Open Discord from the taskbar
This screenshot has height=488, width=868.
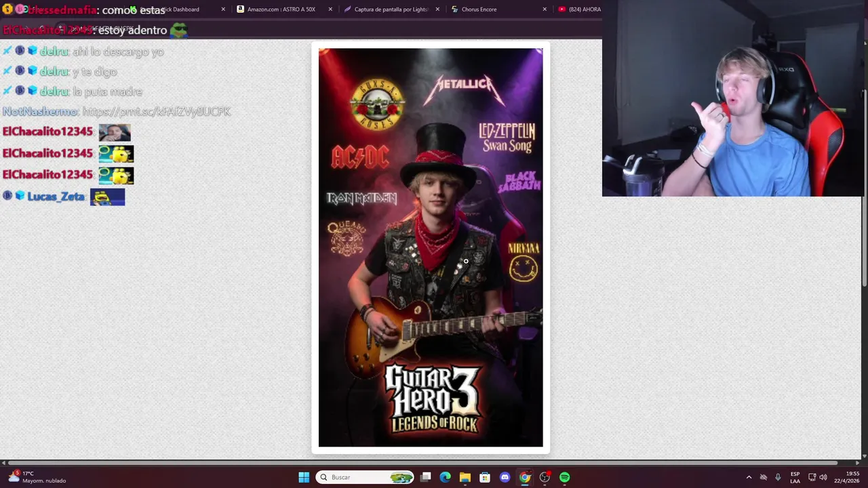(x=505, y=477)
